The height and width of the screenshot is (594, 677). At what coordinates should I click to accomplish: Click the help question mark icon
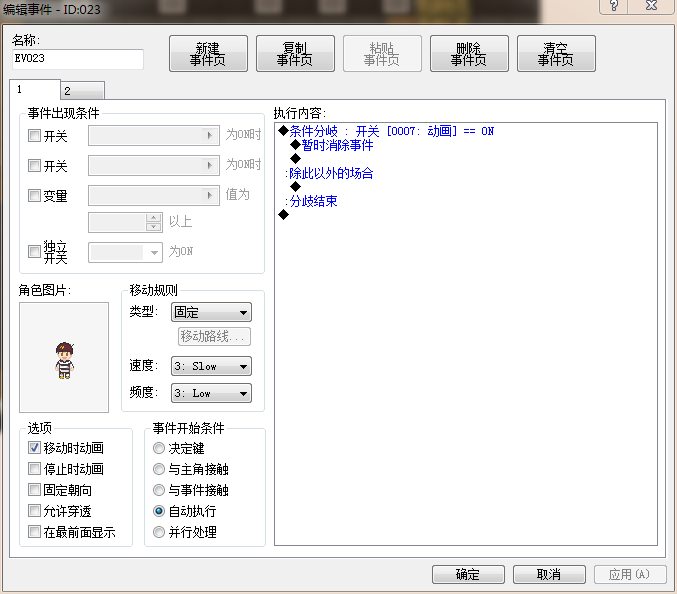pos(613,6)
